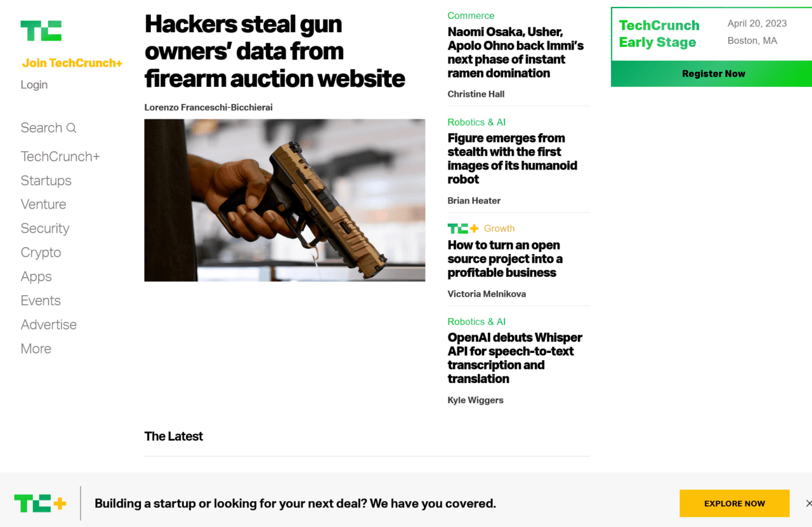Screen dimensions: 812x527
Task: Click the TC+ logo in bottom banner
Action: pyautogui.click(x=40, y=504)
